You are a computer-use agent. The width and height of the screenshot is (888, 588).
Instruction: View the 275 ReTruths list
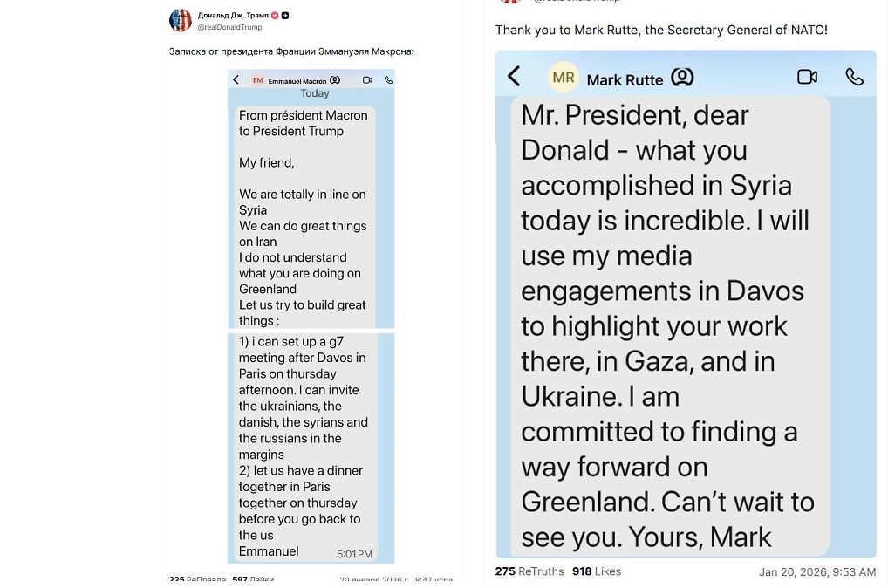529,571
